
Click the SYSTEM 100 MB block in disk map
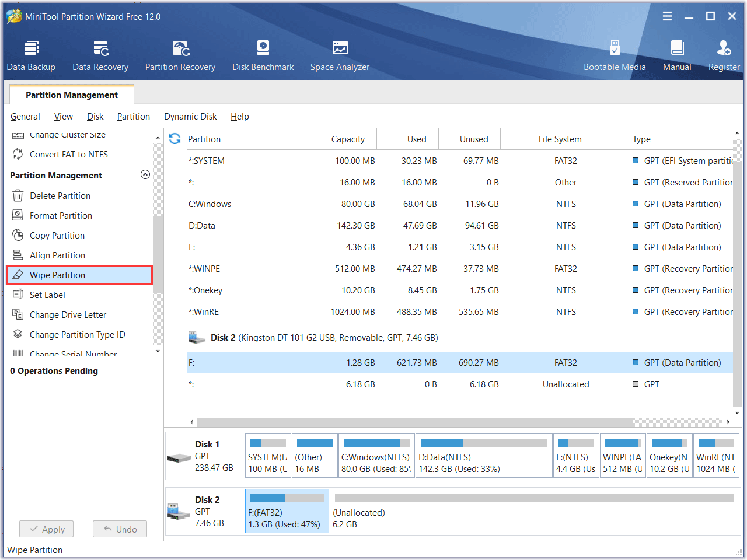268,456
